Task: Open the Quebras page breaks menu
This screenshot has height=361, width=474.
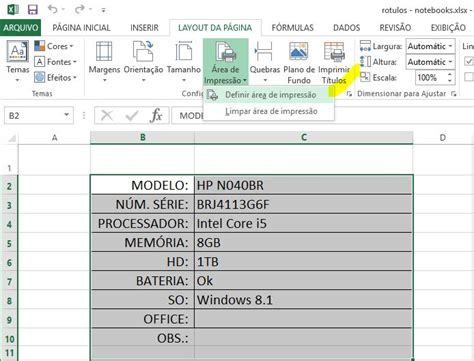Action: [265, 61]
